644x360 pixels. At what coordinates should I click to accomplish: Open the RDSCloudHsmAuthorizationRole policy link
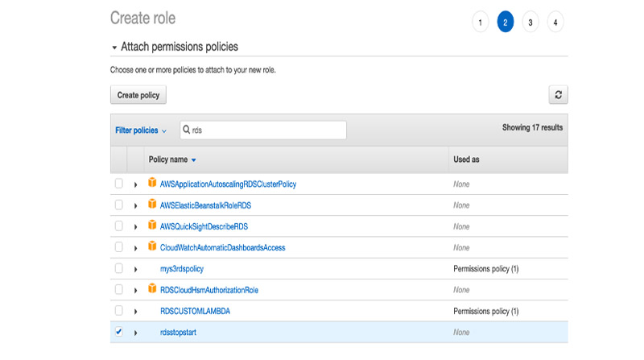click(x=209, y=290)
